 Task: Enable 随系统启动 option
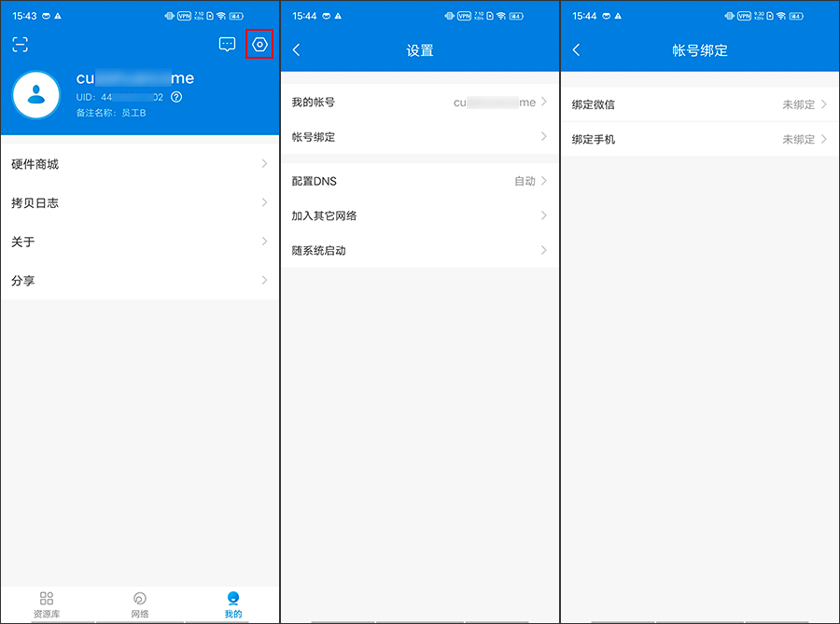click(420, 250)
